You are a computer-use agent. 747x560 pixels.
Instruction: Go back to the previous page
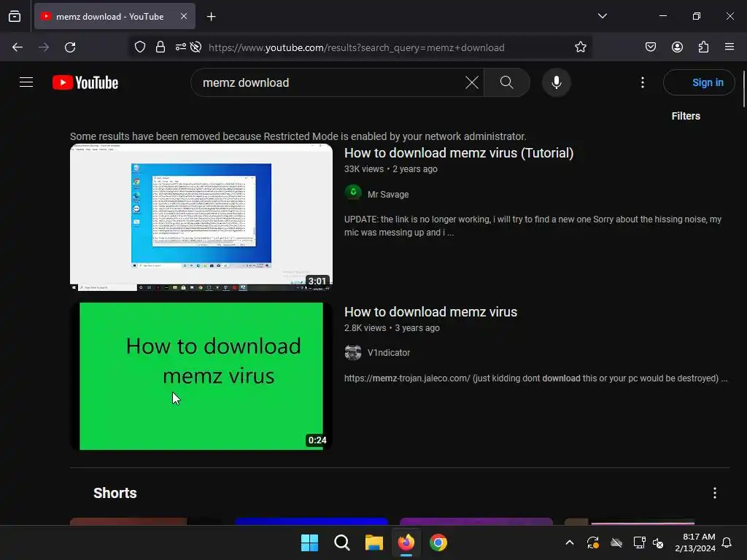(x=18, y=47)
